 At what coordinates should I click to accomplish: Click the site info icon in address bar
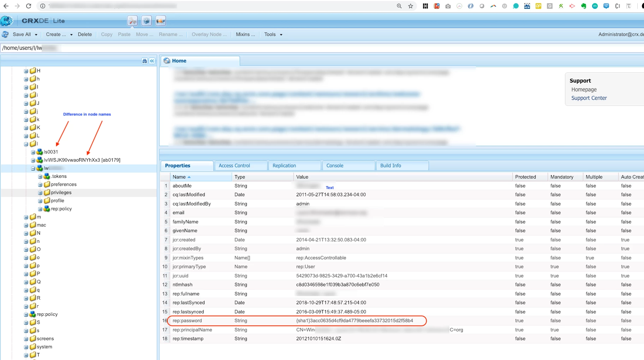tap(43, 6)
